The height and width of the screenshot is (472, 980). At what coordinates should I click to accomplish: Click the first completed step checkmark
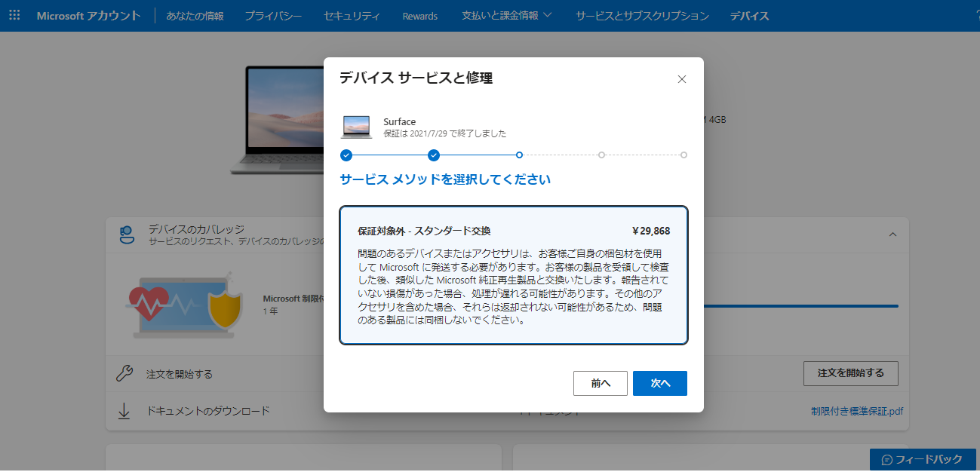pyautogui.click(x=346, y=155)
